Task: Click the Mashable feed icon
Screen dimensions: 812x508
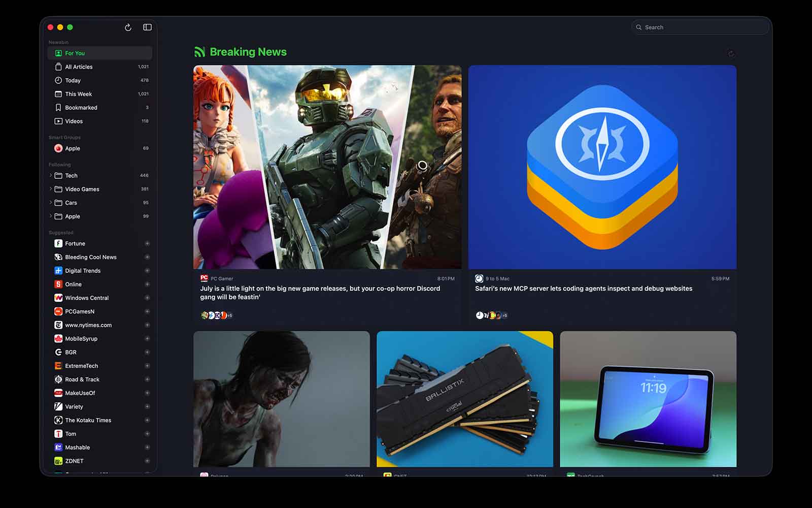Action: tap(58, 448)
